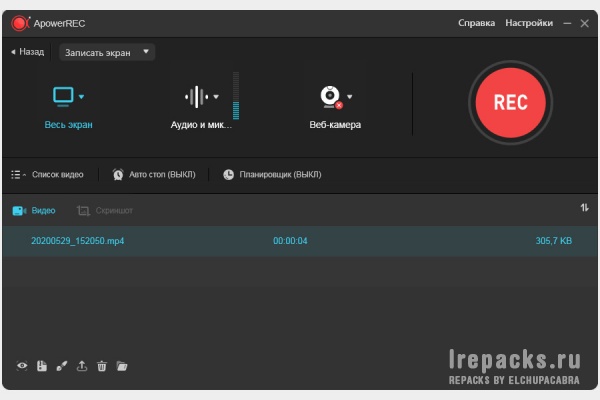Click the Аудио и мик... label
The image size is (600, 400).
click(201, 125)
